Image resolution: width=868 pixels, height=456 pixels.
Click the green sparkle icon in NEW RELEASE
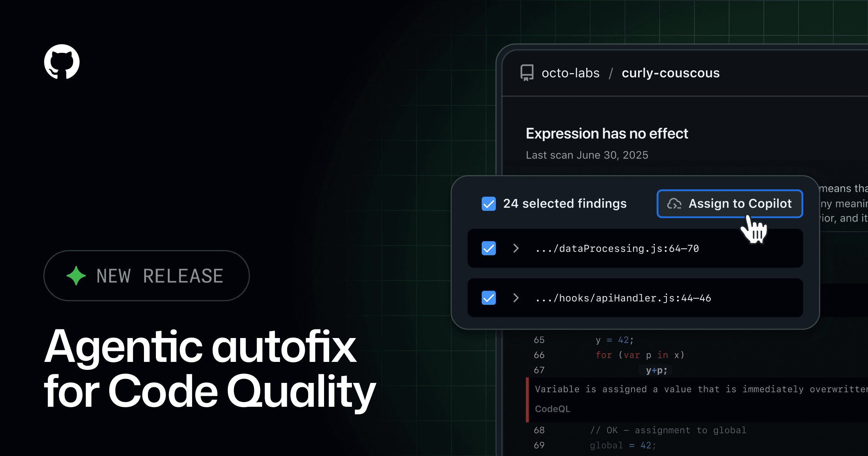pos(76,276)
